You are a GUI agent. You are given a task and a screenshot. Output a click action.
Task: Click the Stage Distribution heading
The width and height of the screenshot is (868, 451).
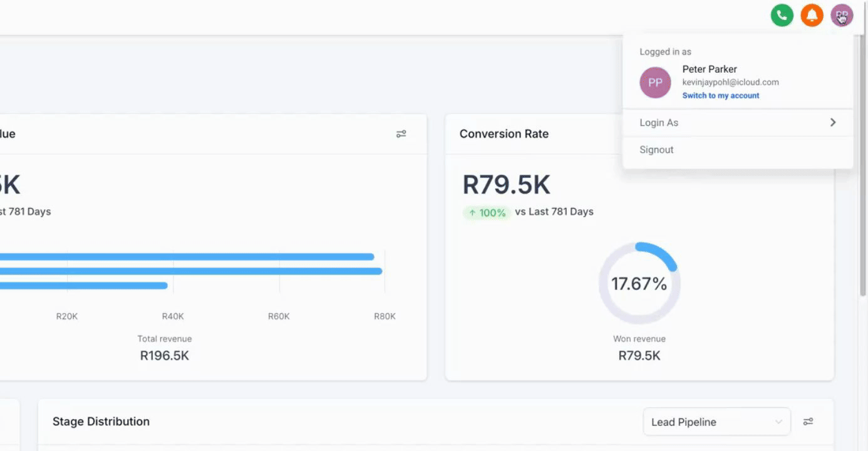101,422
